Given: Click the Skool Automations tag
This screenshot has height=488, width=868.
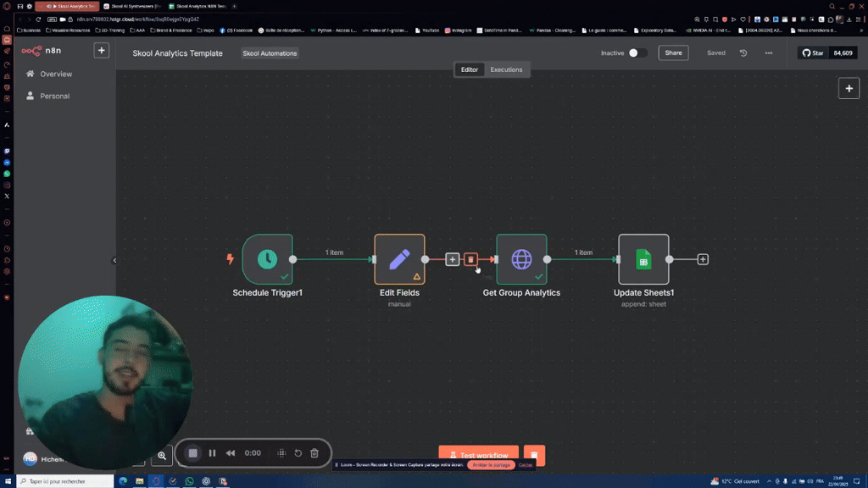Looking at the screenshot, I should (270, 53).
